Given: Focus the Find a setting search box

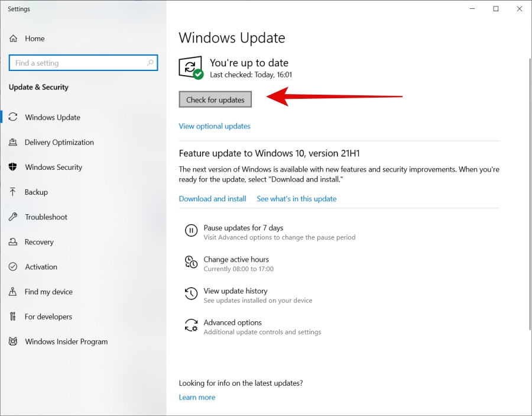Looking at the screenshot, I should (83, 63).
